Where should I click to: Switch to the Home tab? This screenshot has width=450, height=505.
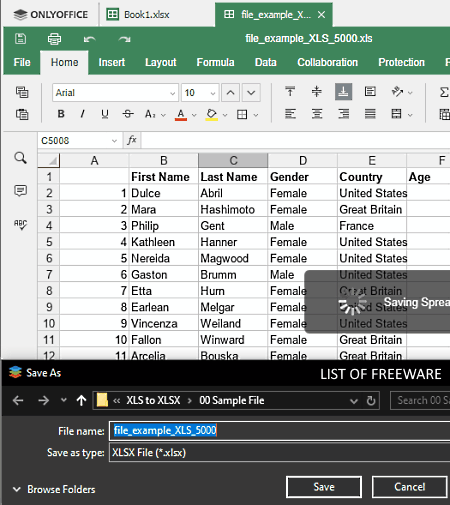click(64, 62)
